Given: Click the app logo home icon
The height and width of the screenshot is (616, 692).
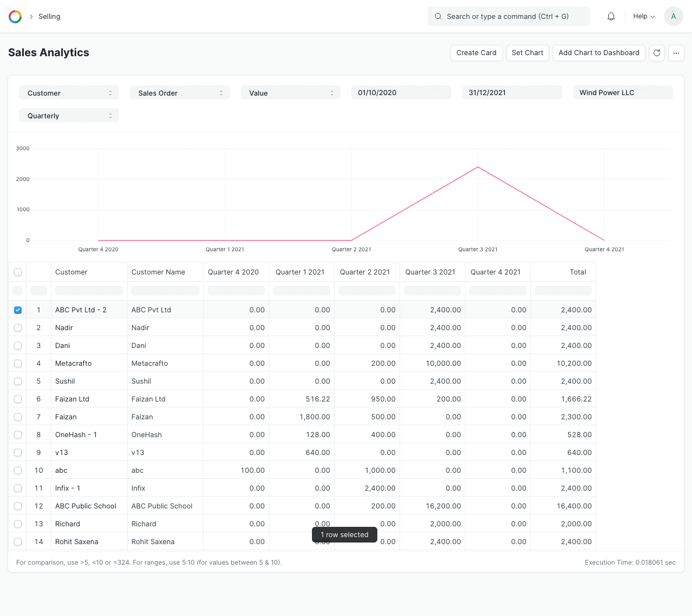Looking at the screenshot, I should click(15, 17).
